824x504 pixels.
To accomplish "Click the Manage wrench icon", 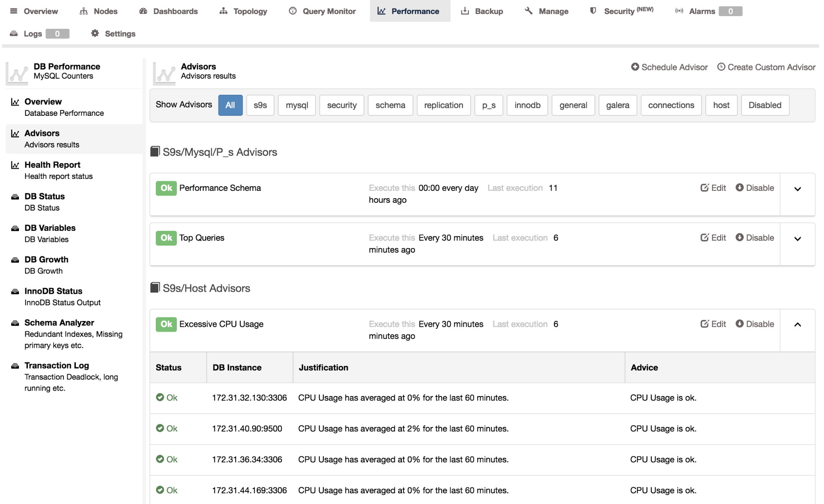I will coord(529,11).
